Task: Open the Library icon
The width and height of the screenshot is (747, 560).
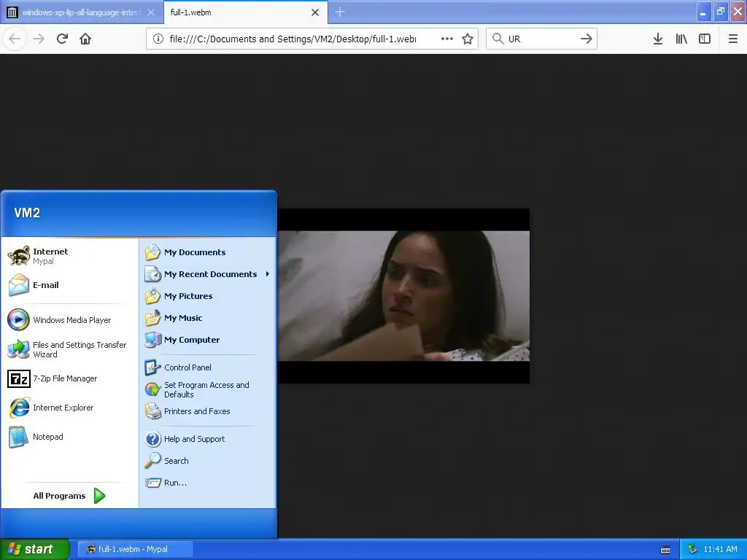Action: [681, 39]
